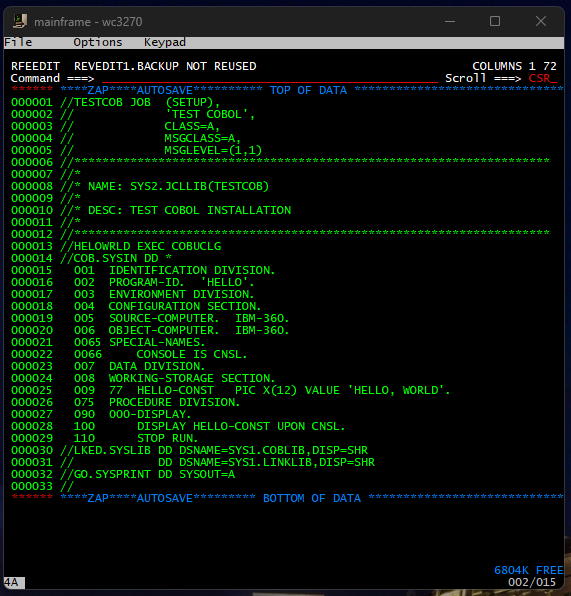Click DESC: TEST COBOL INSTALLATION comment
Viewport: 571px width, 596px height.
189,210
